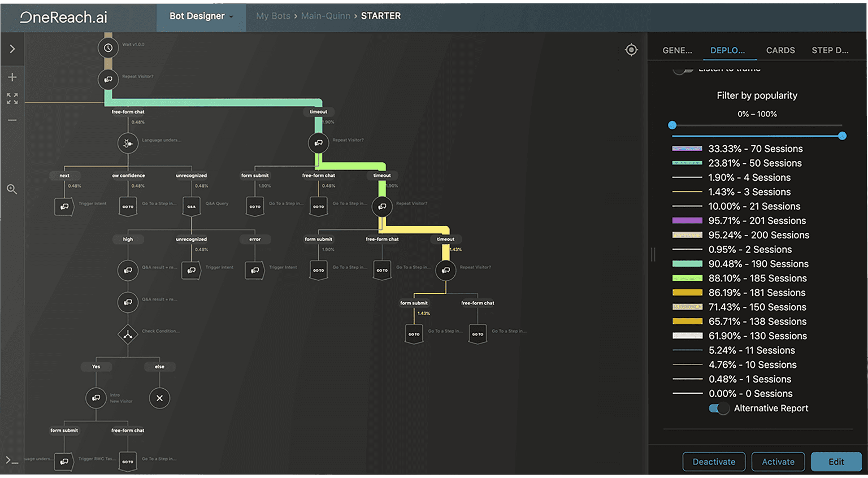Select the Check Condition diamond node

(128, 334)
